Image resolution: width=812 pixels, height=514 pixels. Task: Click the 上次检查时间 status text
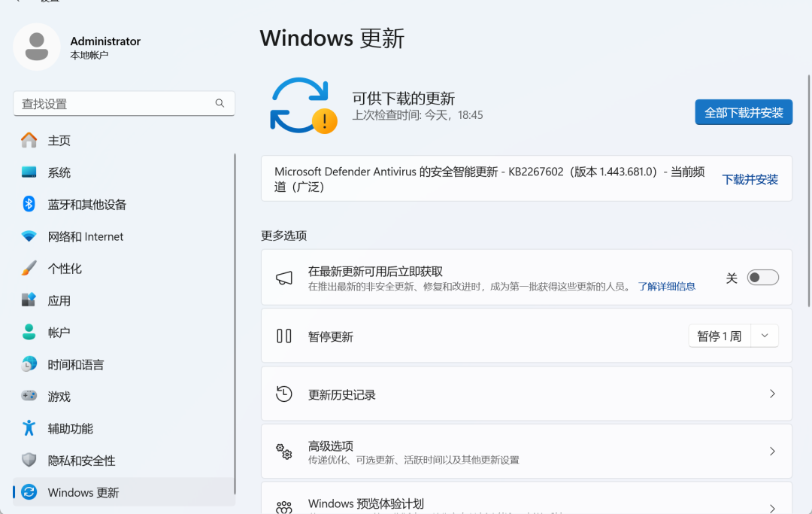click(x=417, y=115)
